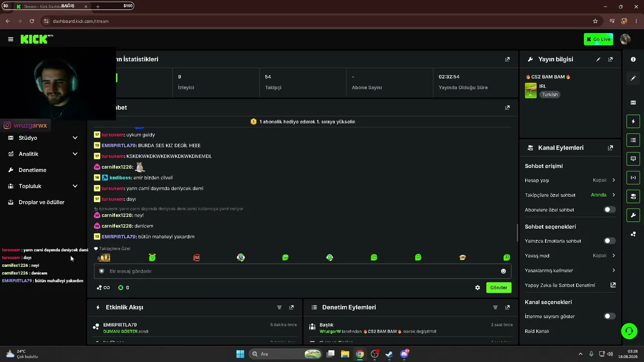The width and height of the screenshot is (644, 362).
Task: Open Discord from the taskbar
Action: tap(404, 354)
